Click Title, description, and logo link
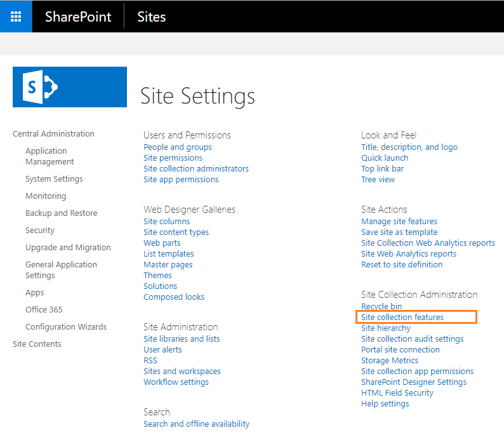 click(409, 147)
